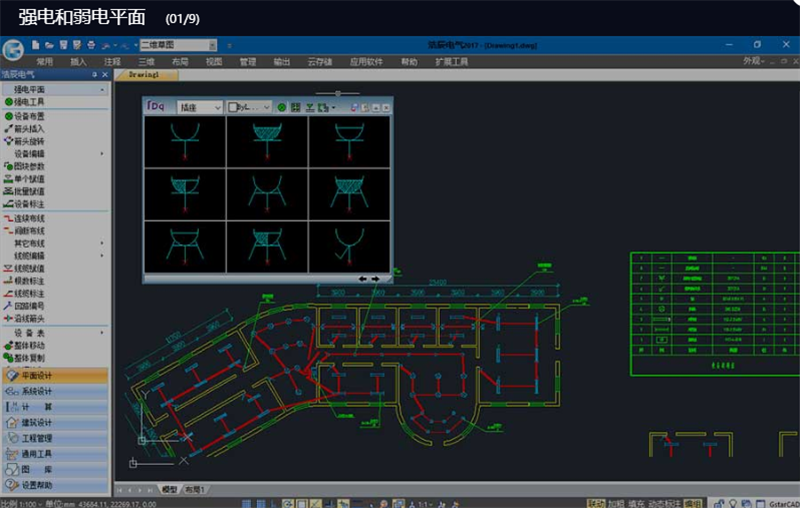Click the green circle icon in socket palette

click(282, 107)
